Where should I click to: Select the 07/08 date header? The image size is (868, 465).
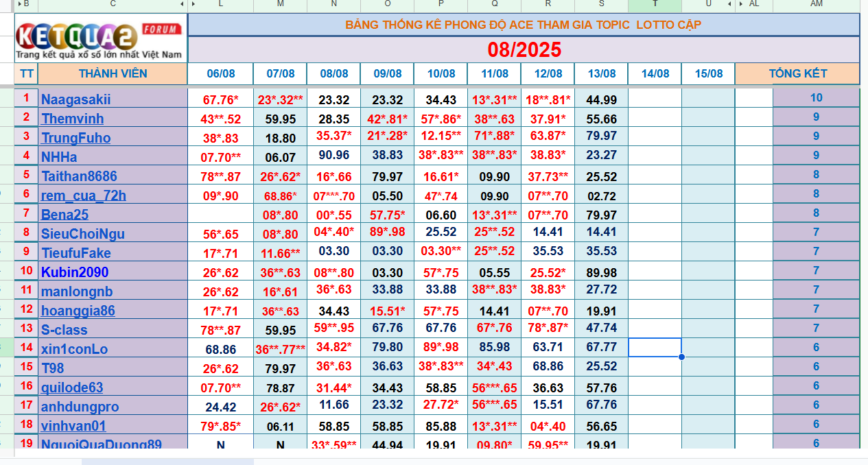click(280, 73)
